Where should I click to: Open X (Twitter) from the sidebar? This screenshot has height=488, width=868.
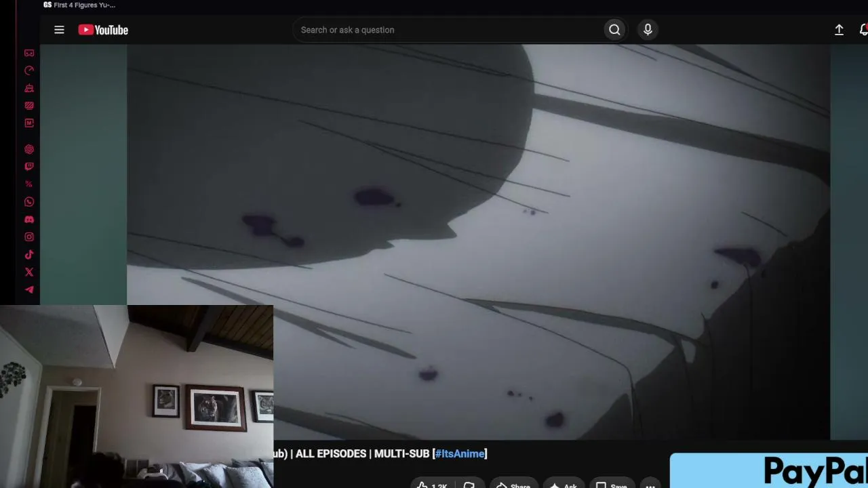tap(29, 272)
